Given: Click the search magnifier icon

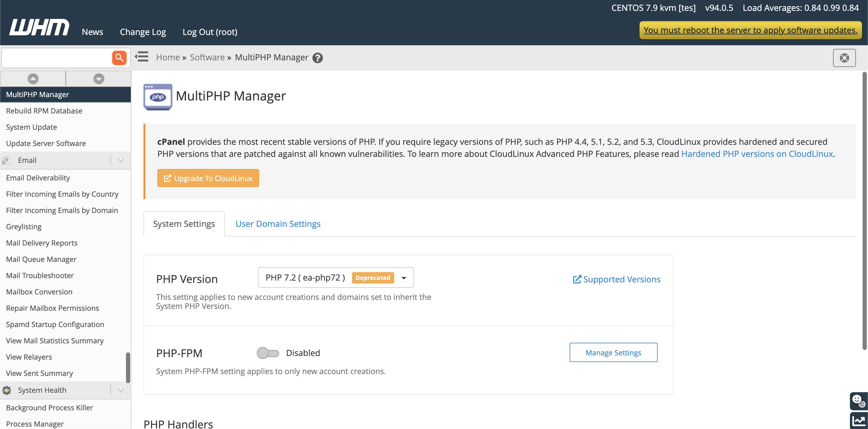Looking at the screenshot, I should pos(119,57).
